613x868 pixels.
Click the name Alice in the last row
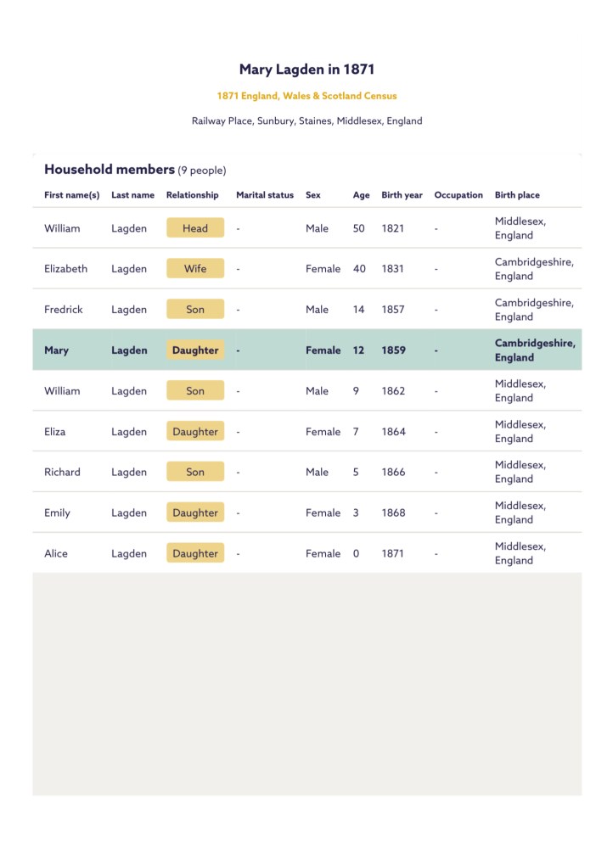pyautogui.click(x=56, y=554)
